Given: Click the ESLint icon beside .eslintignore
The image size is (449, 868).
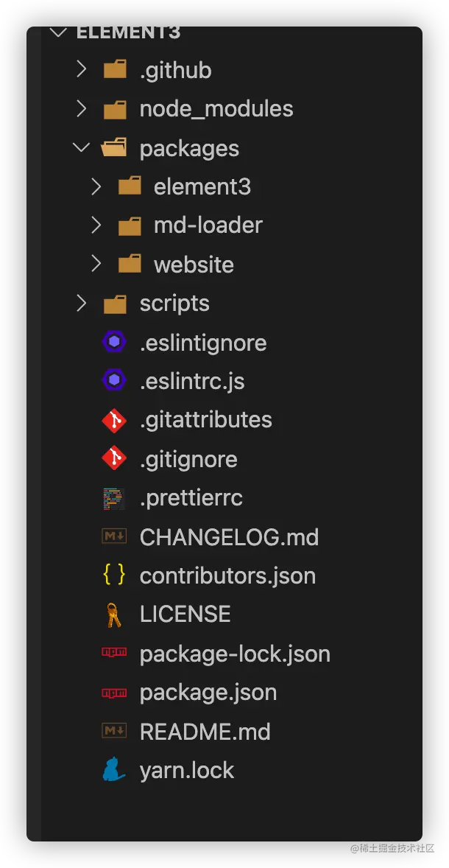Looking at the screenshot, I should click(x=114, y=343).
